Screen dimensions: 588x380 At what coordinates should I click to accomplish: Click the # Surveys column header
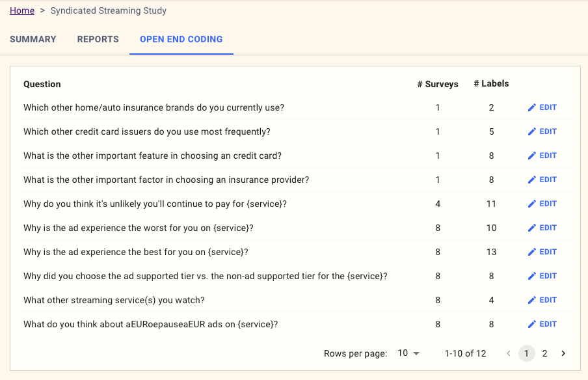click(438, 84)
